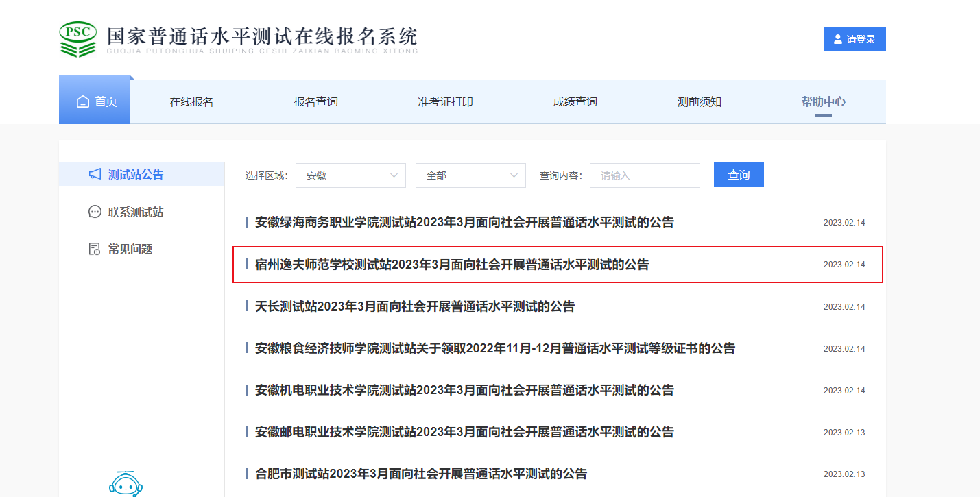The width and height of the screenshot is (980, 497).
Task: Open the 安徽 region dropdown
Action: [x=350, y=175]
